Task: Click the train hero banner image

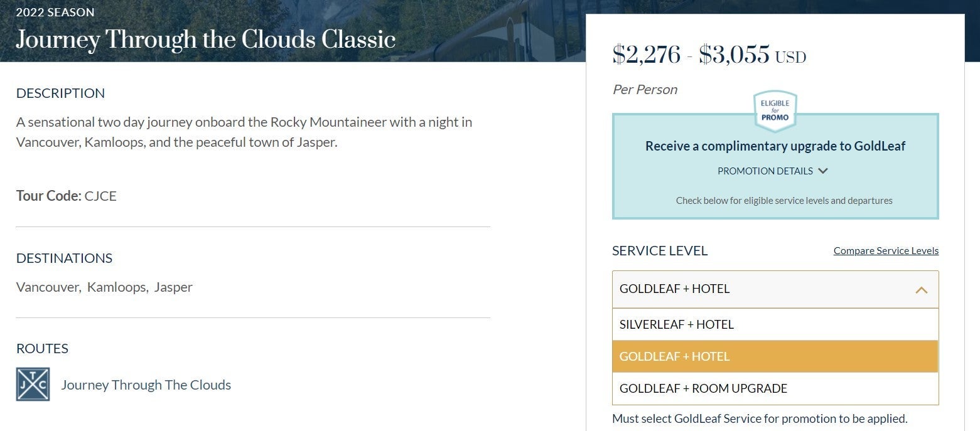Action: pyautogui.click(x=490, y=31)
